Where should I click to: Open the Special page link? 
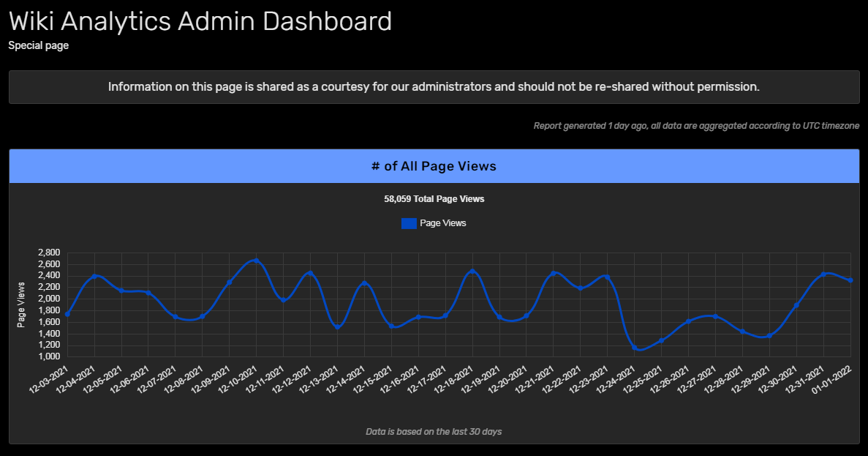[x=38, y=45]
